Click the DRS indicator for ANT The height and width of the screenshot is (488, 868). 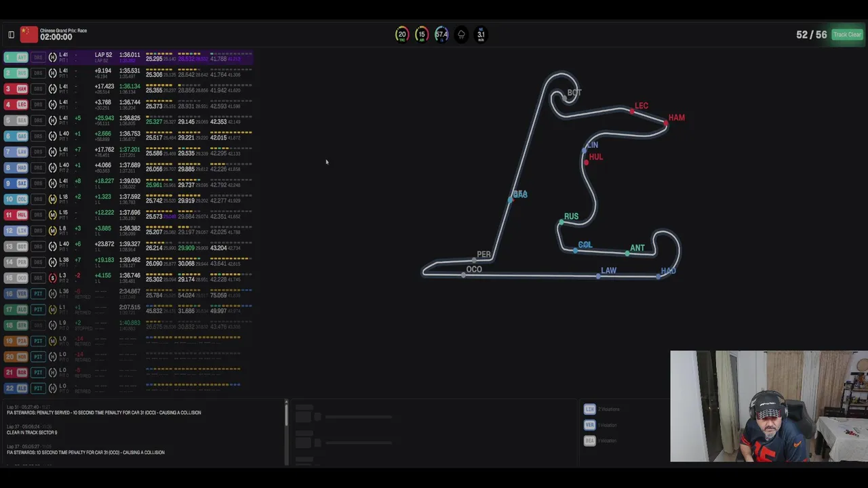click(38, 58)
